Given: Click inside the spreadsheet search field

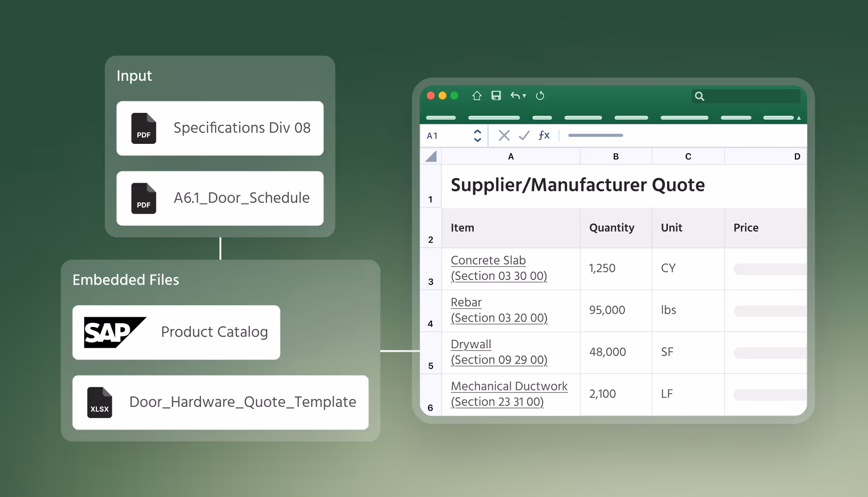Looking at the screenshot, I should coord(746,96).
